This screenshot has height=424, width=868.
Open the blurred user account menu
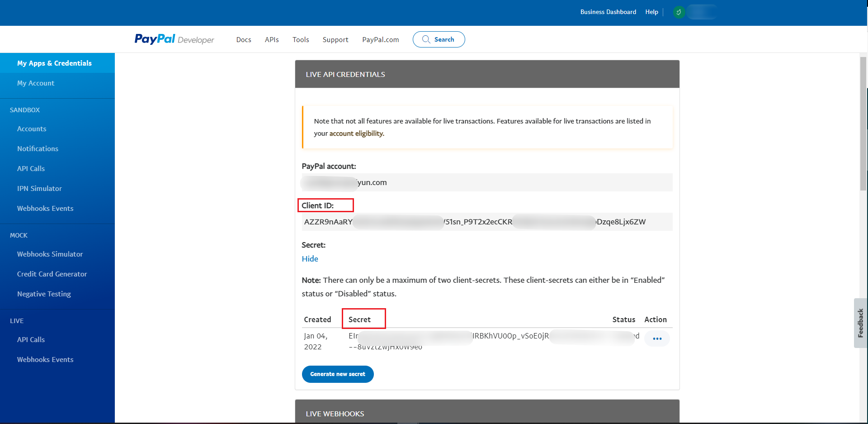(702, 12)
